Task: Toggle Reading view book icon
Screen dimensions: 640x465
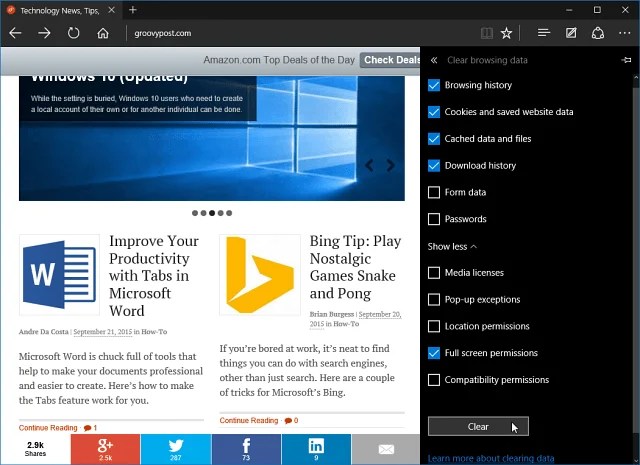Action: click(487, 33)
